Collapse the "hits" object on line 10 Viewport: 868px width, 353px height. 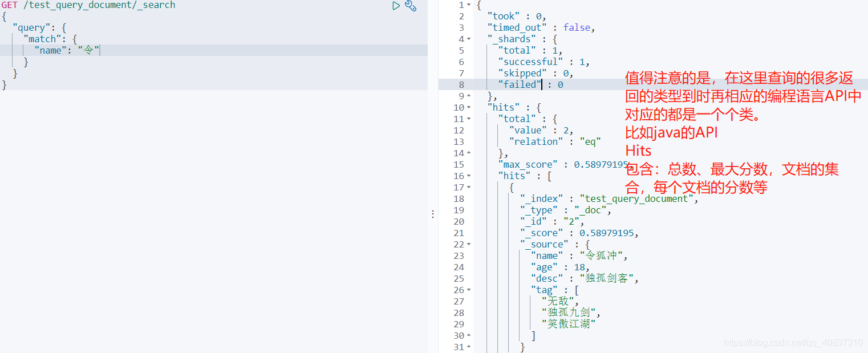469,107
